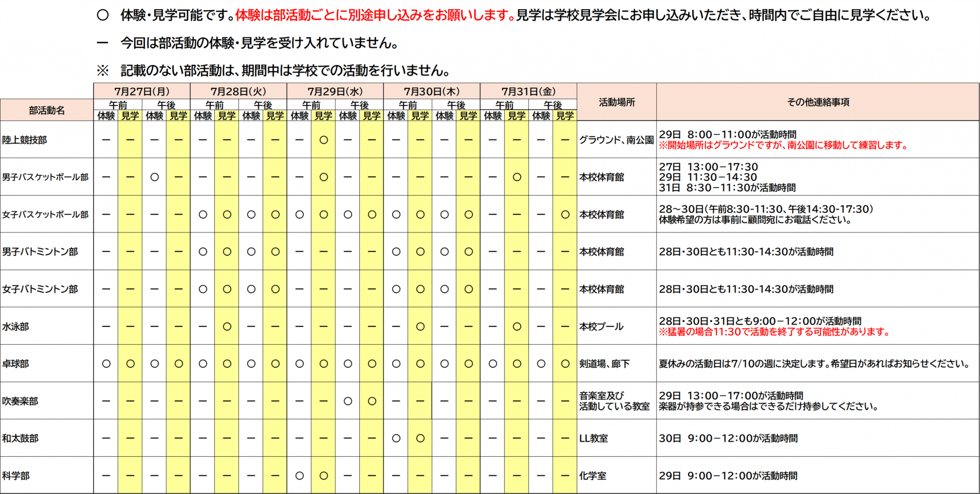The image size is (980, 494).
Task: Click 本校体育館 in 男子バドミントン部 row
Action: pyautogui.click(x=602, y=252)
